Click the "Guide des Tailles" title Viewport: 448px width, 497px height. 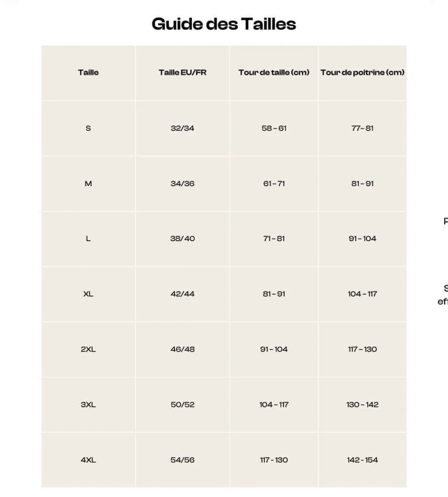pyautogui.click(x=224, y=24)
